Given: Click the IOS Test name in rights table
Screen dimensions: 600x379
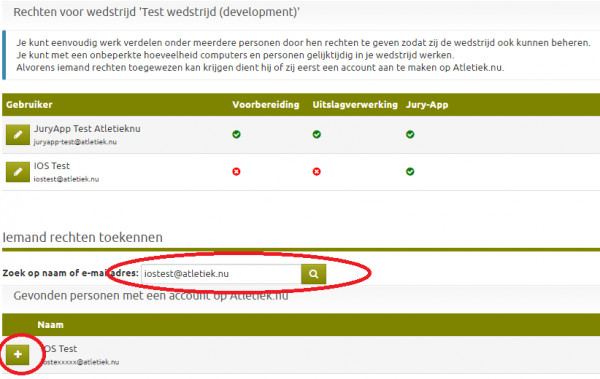Looking at the screenshot, I should point(52,166).
